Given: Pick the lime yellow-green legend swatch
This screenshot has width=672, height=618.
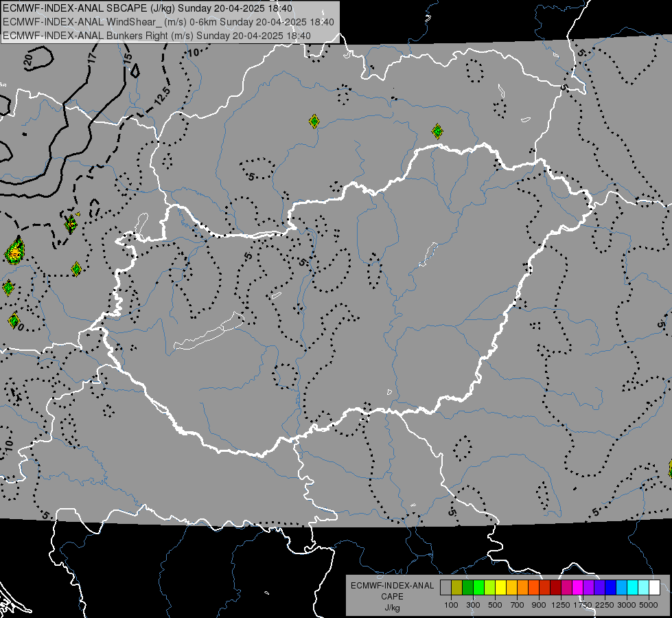Looking at the screenshot, I should point(489,587).
